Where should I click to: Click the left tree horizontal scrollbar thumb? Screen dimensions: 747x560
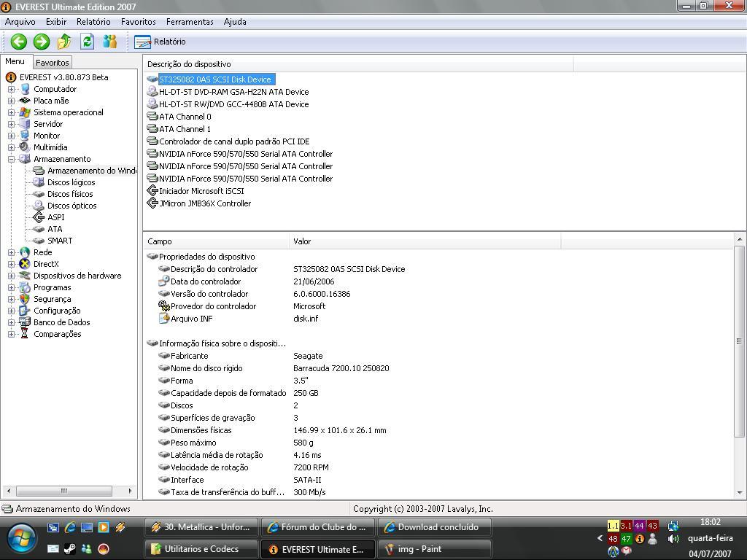point(64,491)
